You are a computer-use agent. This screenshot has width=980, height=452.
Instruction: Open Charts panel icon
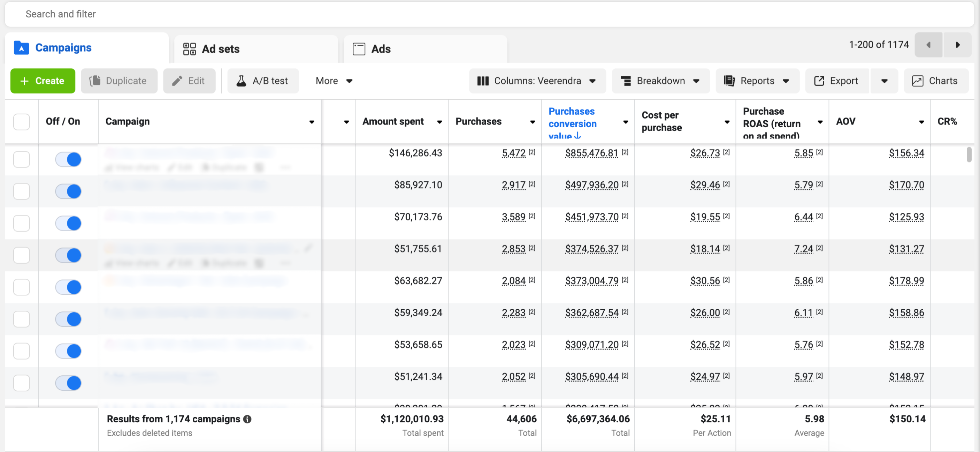(936, 81)
